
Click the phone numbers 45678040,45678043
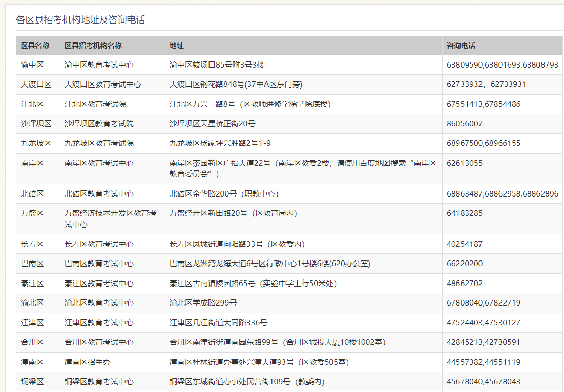pyautogui.click(x=484, y=382)
